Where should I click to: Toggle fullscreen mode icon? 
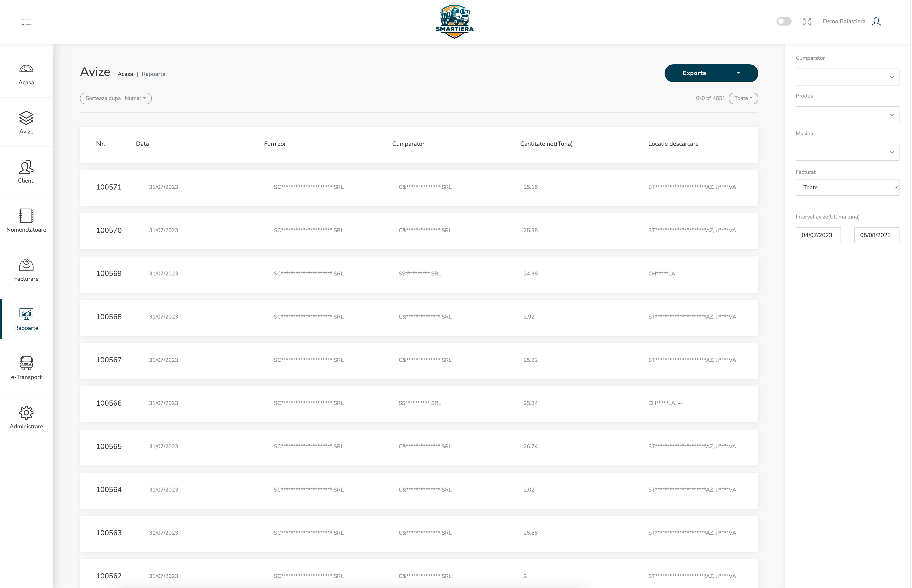[x=807, y=22]
